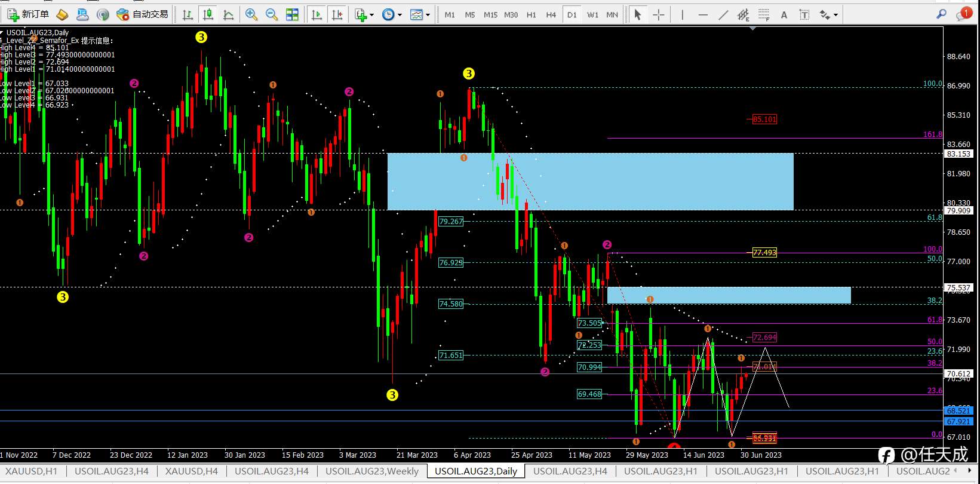Image resolution: width=980 pixels, height=484 pixels.
Task: Zoom out of the chart
Action: pyautogui.click(x=272, y=14)
